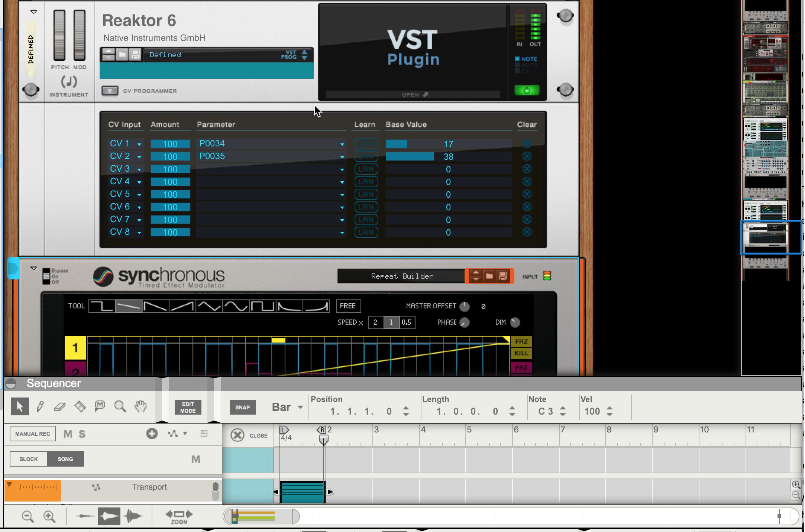Expand CV Input dropdown for CV 3 row

[x=138, y=169]
